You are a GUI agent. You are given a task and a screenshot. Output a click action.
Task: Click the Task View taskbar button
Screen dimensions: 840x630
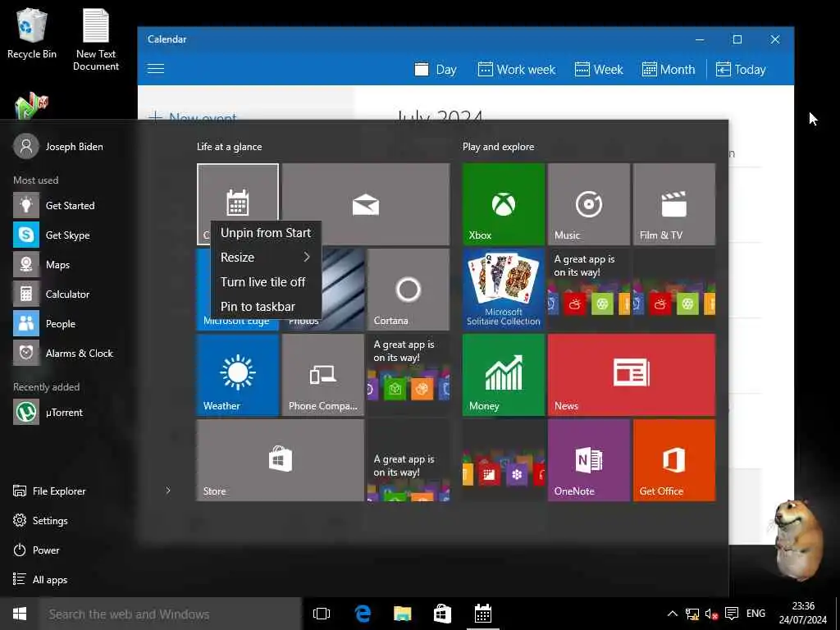point(322,614)
